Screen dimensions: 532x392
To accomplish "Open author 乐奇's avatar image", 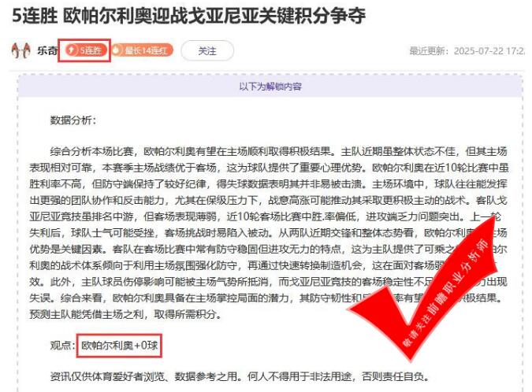I will pos(21,51).
